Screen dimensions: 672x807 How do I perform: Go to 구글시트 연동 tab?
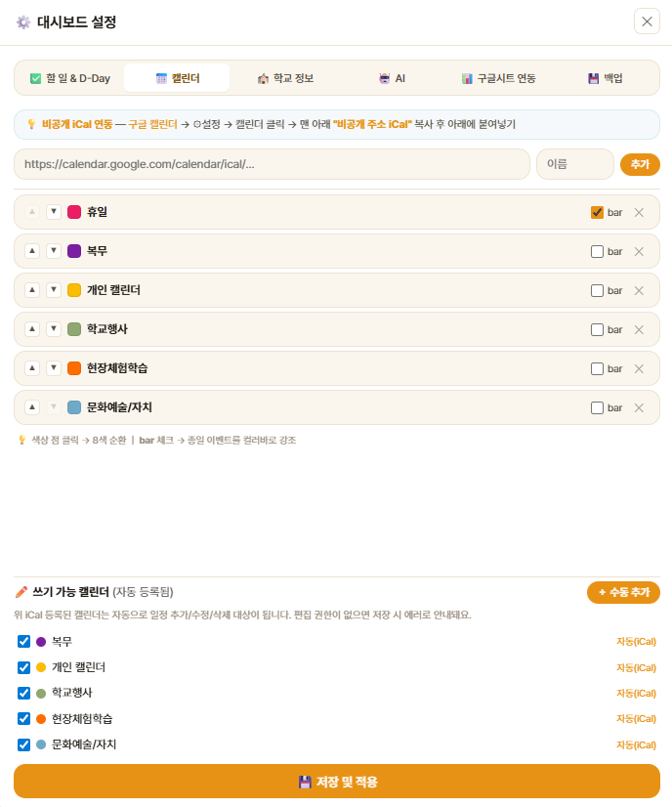pos(498,78)
